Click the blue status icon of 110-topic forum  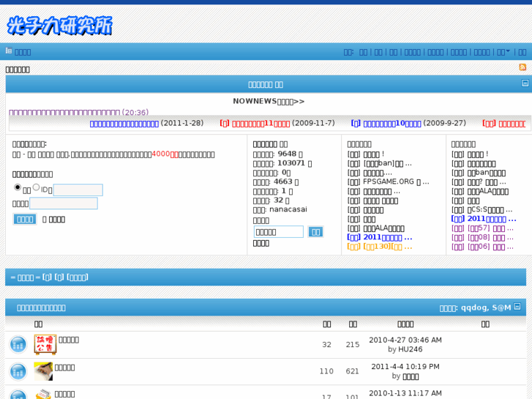pos(18,371)
